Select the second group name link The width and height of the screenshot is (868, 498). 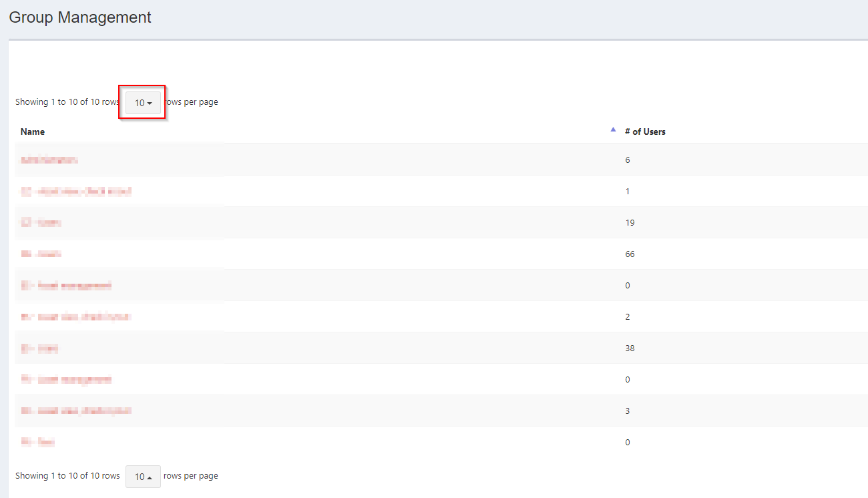tap(76, 191)
